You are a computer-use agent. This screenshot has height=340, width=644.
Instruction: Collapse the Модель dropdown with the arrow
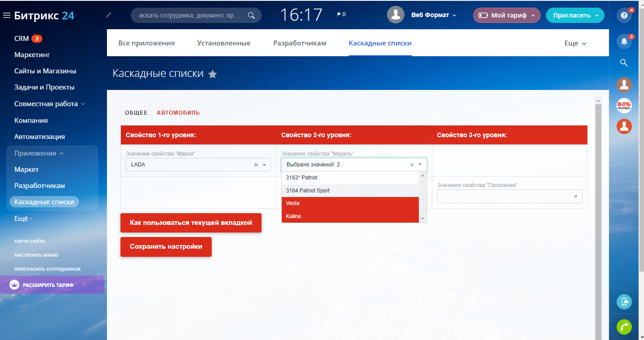pos(420,165)
